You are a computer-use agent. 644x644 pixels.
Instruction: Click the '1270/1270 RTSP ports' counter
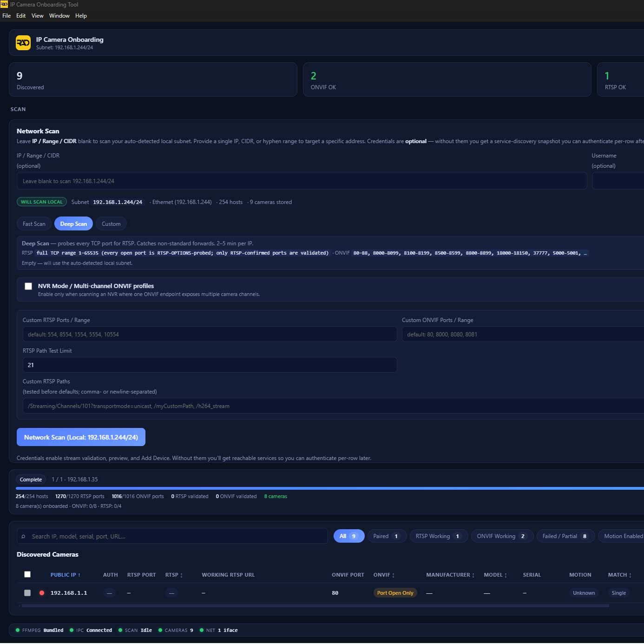click(x=80, y=496)
